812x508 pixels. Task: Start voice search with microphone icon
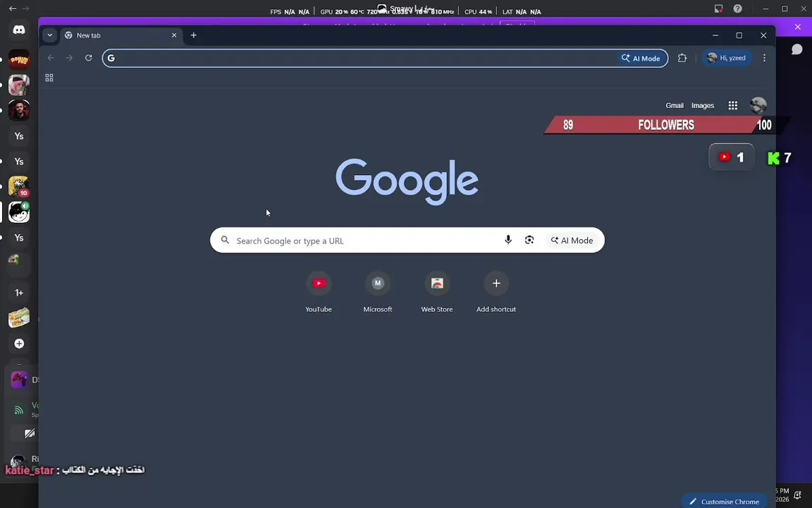point(508,240)
